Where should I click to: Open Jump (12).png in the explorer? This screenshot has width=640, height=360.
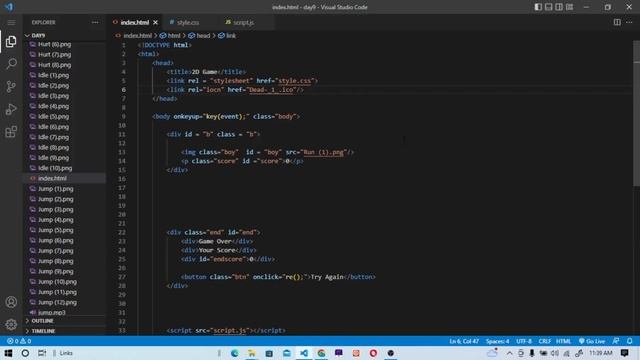point(57,302)
